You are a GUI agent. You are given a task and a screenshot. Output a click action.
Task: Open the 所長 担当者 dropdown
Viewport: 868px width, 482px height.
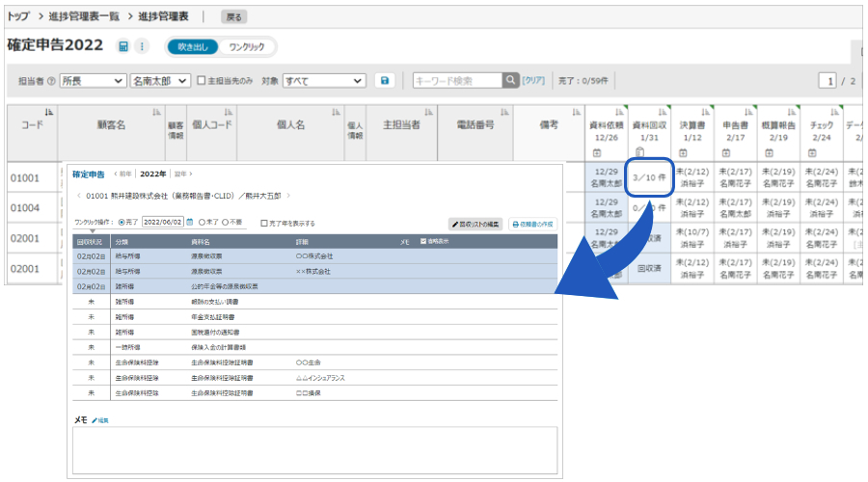click(x=93, y=81)
